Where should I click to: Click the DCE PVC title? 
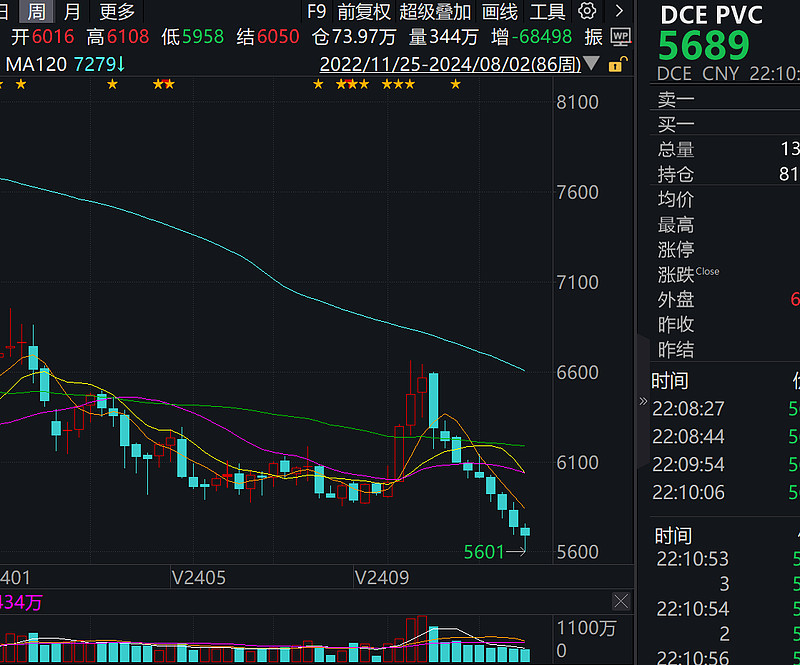711,15
